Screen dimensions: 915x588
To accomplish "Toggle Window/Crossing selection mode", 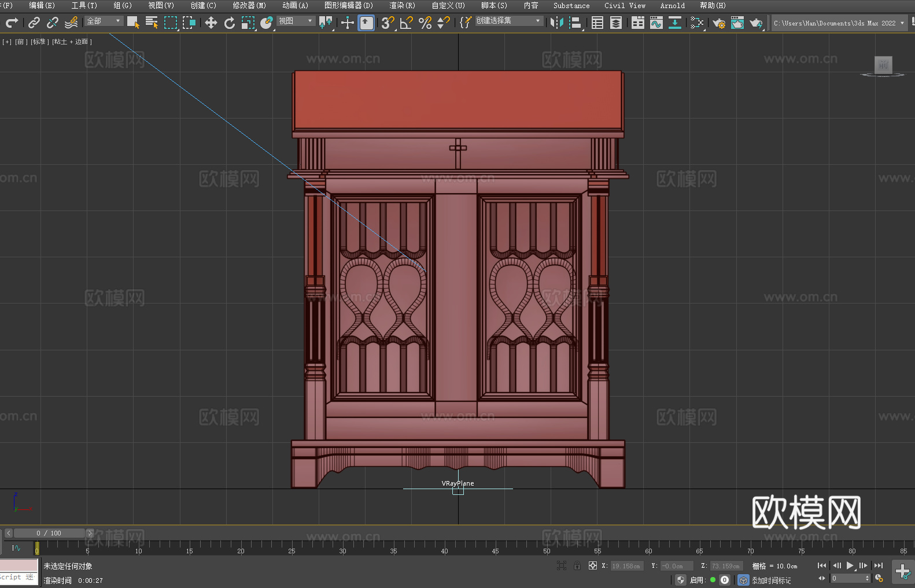I will point(189,23).
